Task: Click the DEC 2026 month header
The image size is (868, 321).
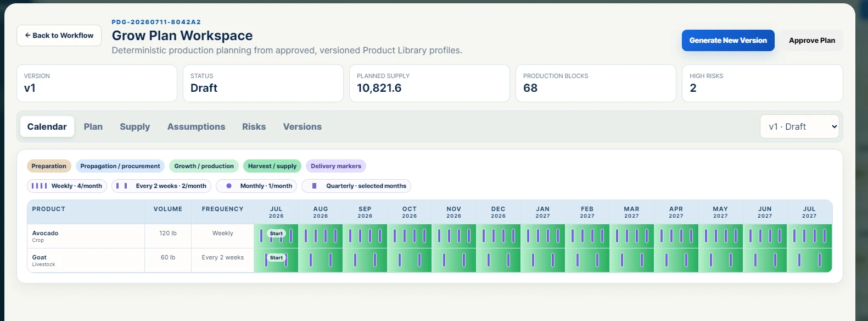Action: click(499, 212)
